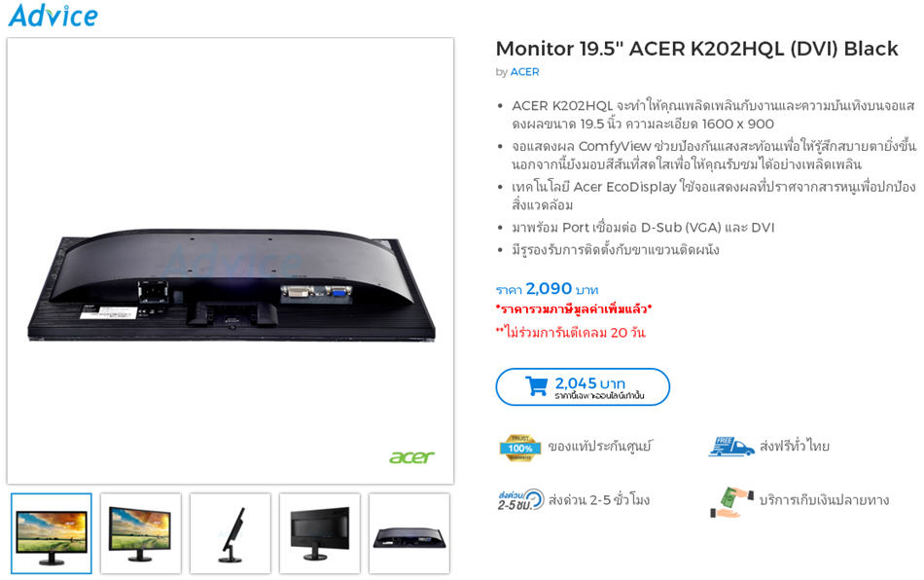Viewport: 924px width, 580px height.
Task: Select the front view monitor thumbnail
Action: pyautogui.click(x=52, y=533)
